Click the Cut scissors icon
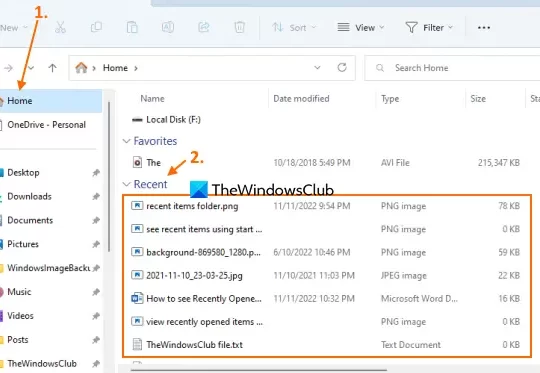The image size is (540, 373). (60, 27)
